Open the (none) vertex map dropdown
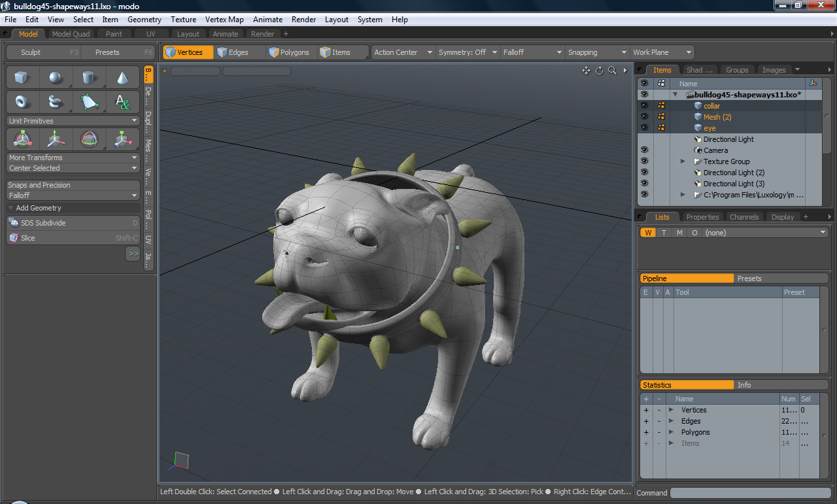Screen dimensions: 837x504 click(766, 233)
